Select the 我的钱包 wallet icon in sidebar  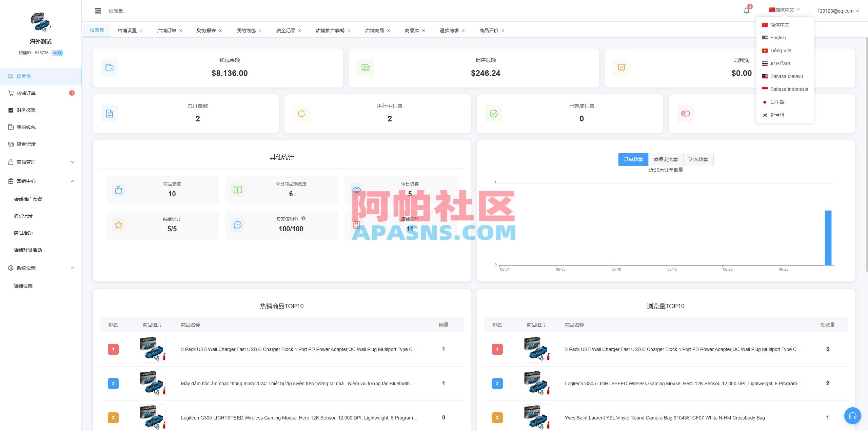[x=11, y=127]
